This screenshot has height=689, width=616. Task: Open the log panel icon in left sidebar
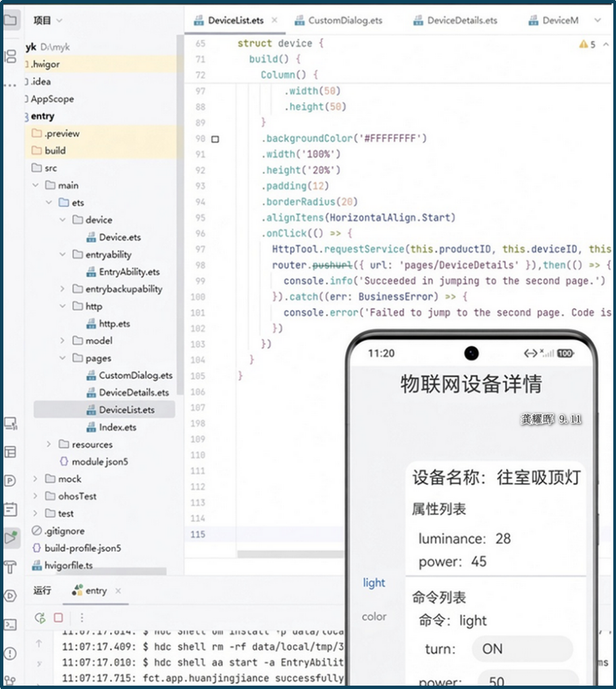pyautogui.click(x=11, y=509)
